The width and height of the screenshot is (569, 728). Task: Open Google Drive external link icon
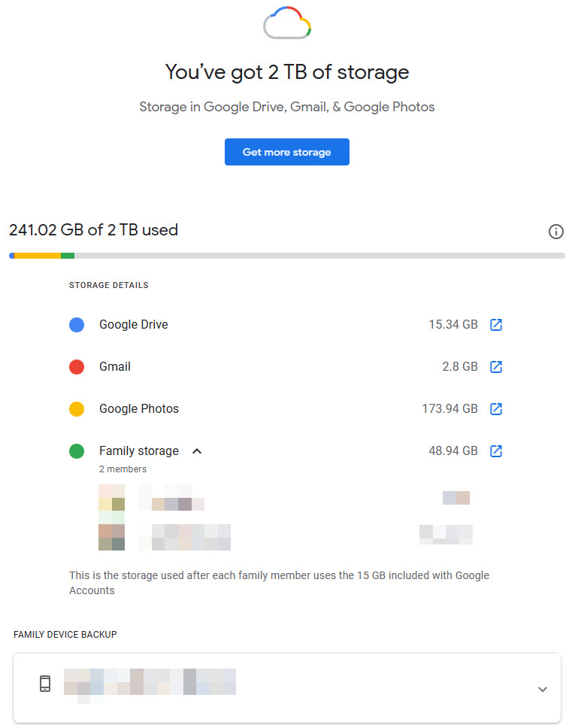point(496,325)
